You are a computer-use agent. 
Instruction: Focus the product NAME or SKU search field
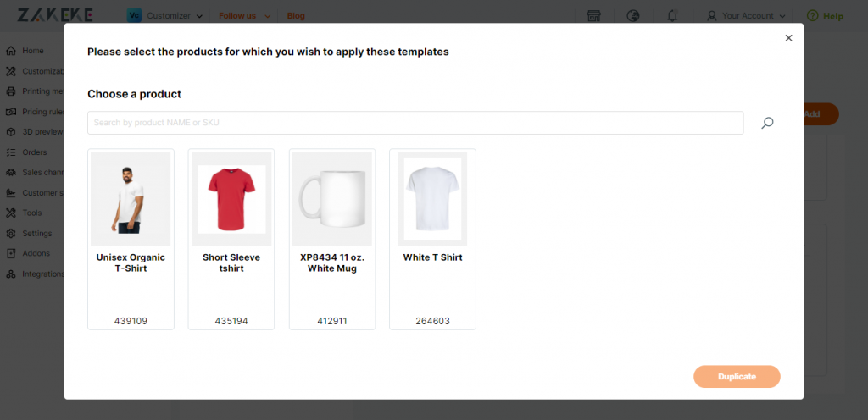coord(415,123)
